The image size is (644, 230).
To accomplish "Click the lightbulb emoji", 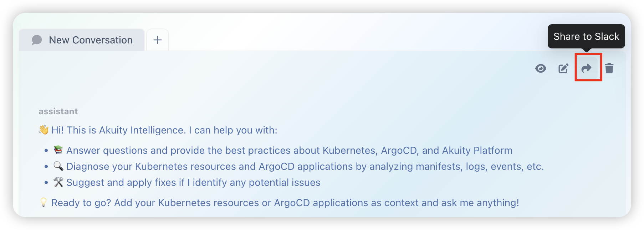I will [x=44, y=203].
